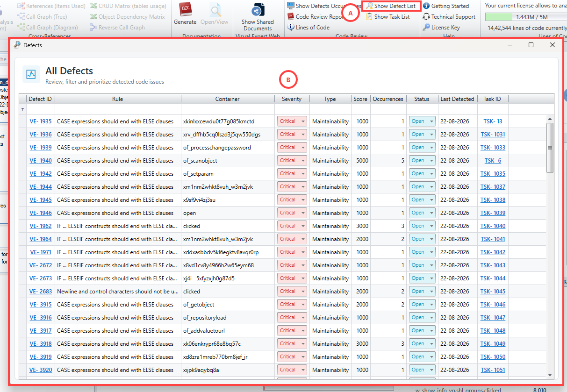Open Show Task List in ribbon
The width and height of the screenshot is (567, 392).
388,17
